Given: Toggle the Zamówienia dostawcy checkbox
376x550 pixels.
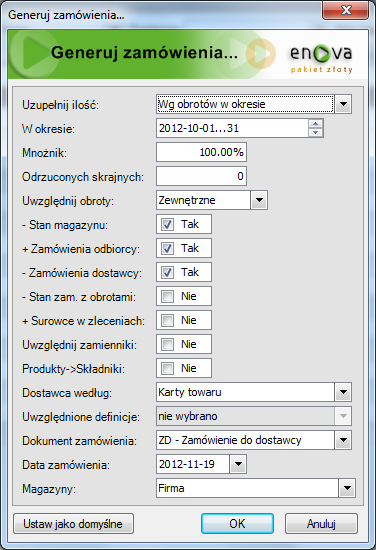Looking at the screenshot, I should pyautogui.click(x=167, y=272).
